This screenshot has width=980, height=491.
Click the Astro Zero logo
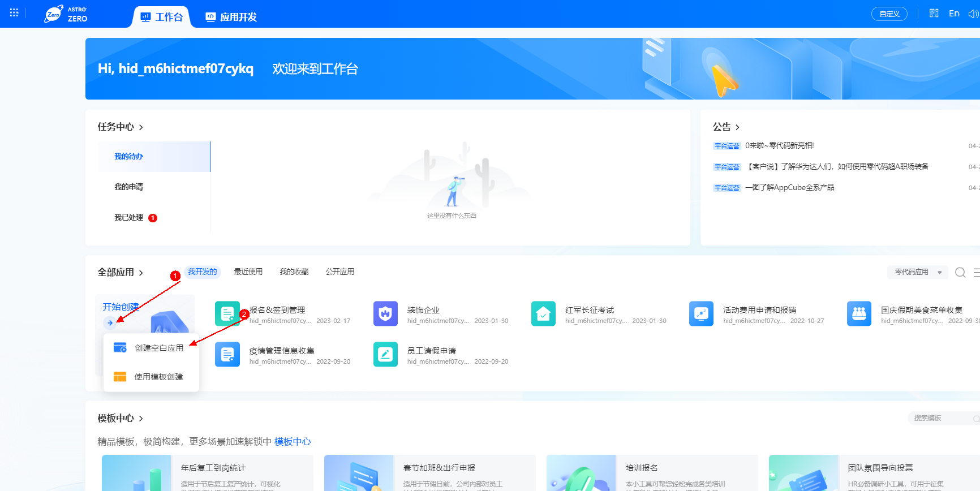pos(66,14)
